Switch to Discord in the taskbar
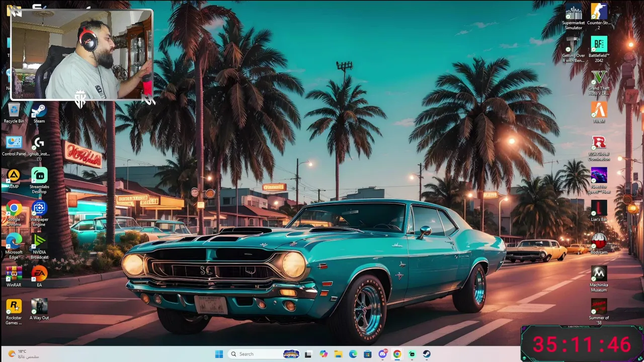Viewport: 644px width, 362px height. coord(382,354)
